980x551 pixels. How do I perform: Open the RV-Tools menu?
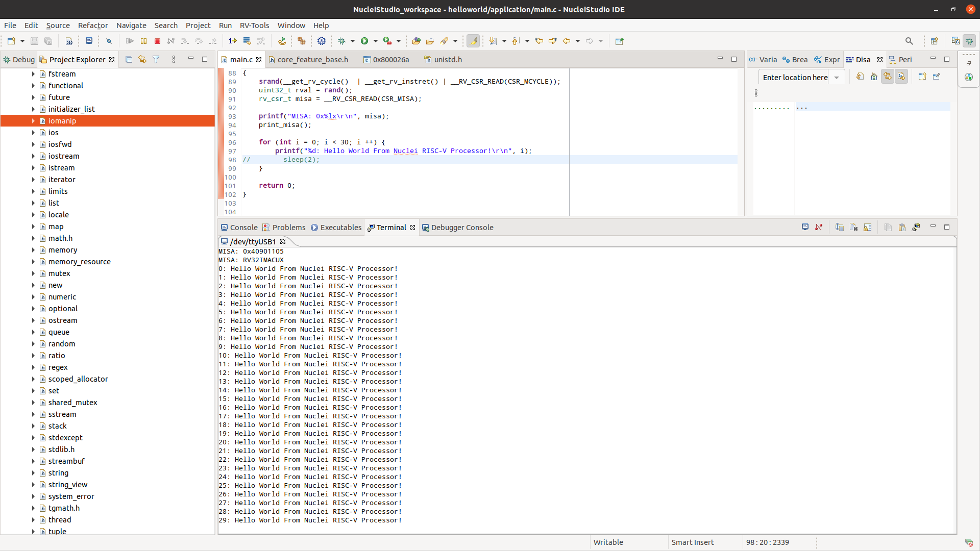pos(254,25)
